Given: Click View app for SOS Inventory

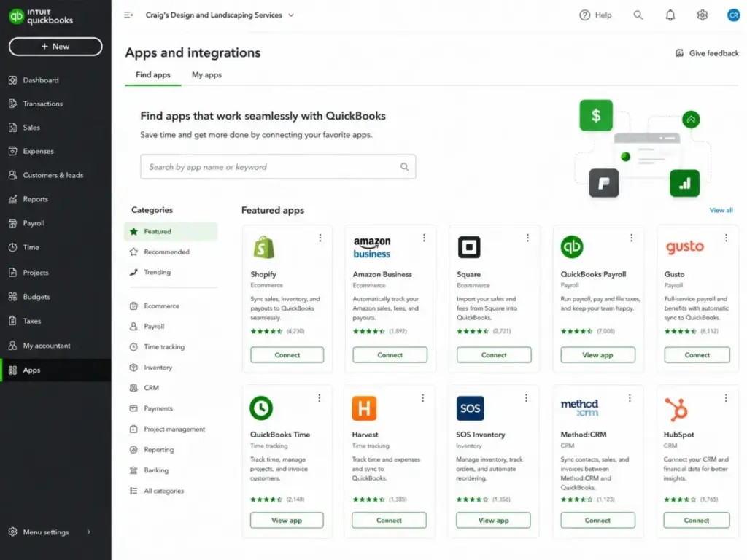Looking at the screenshot, I should pyautogui.click(x=493, y=520).
